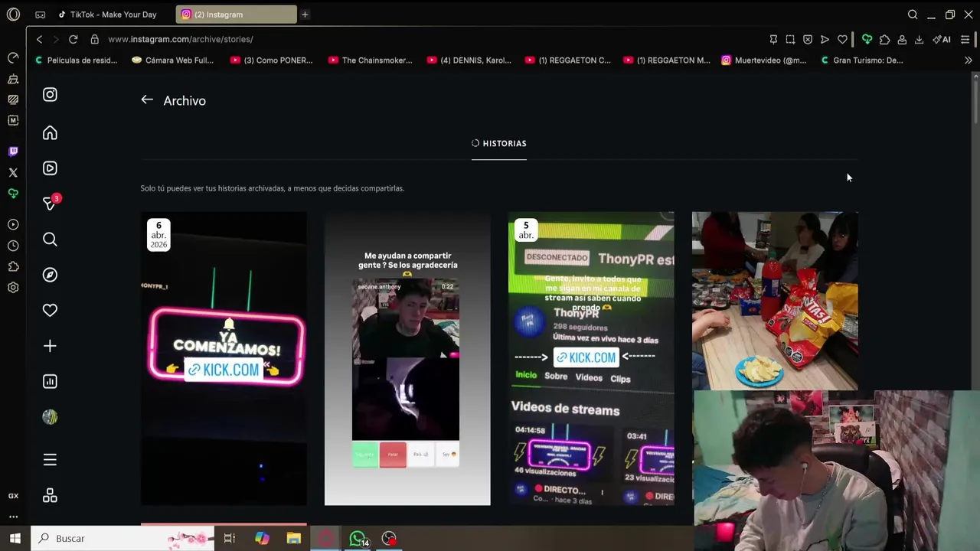The width and height of the screenshot is (980, 551).
Task: Open '(1) REGGAETON C...' bookmark
Action: pyautogui.click(x=567, y=60)
